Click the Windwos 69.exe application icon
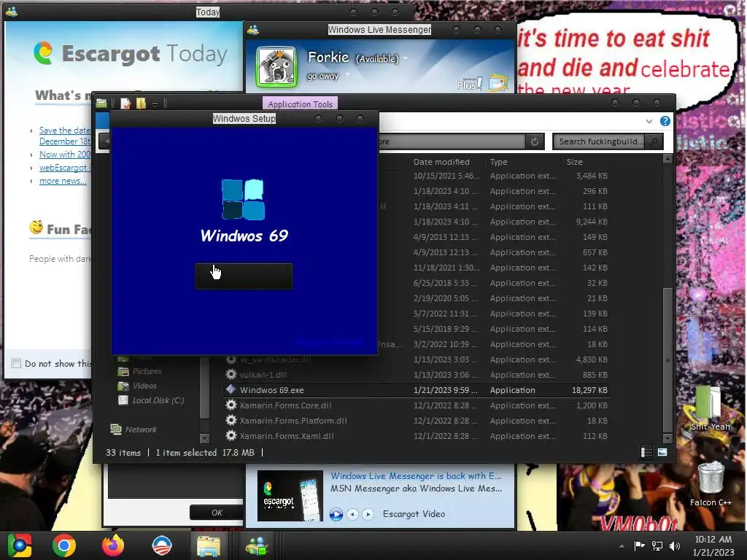 [x=231, y=389]
